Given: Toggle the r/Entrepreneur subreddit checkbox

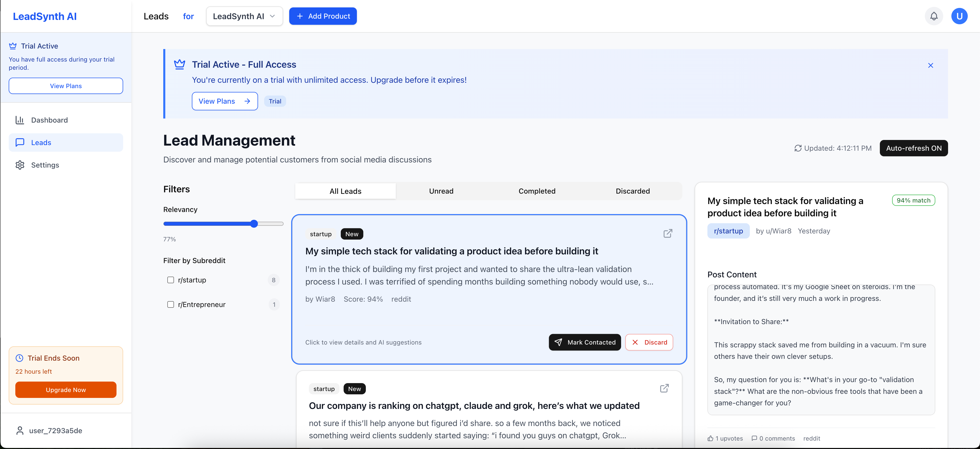Looking at the screenshot, I should click(x=170, y=304).
